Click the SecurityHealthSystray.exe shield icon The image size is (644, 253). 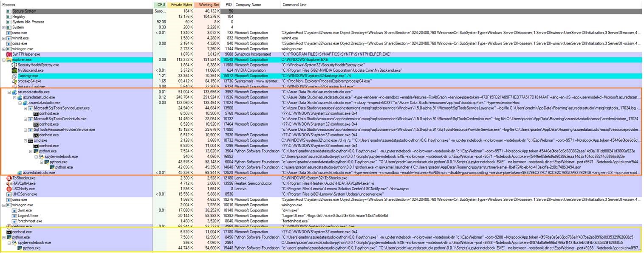tap(14, 65)
